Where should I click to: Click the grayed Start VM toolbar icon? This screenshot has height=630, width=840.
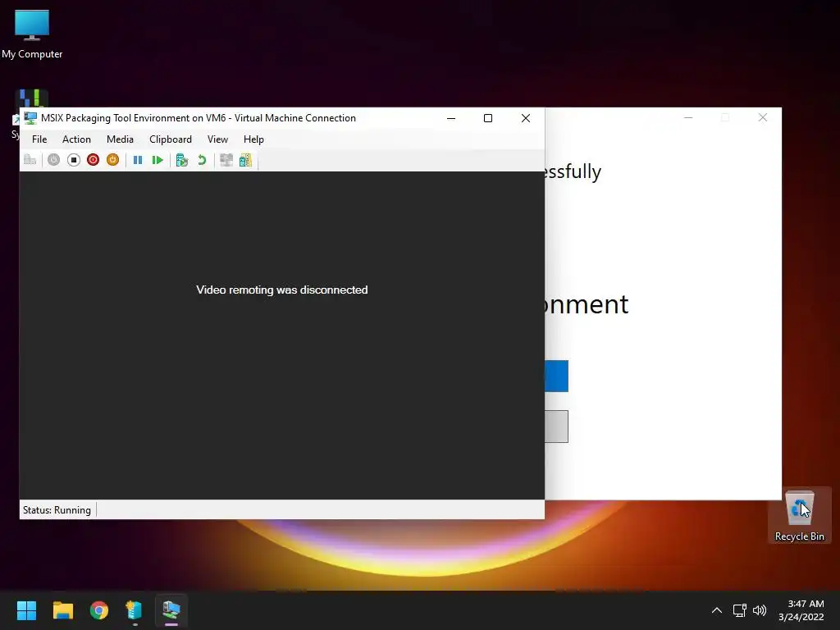(53, 160)
